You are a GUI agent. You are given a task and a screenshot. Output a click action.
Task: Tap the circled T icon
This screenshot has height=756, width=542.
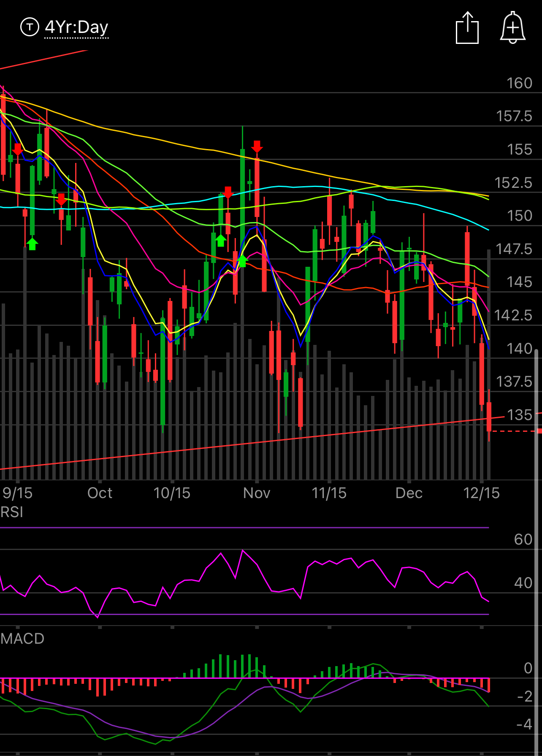(x=30, y=27)
